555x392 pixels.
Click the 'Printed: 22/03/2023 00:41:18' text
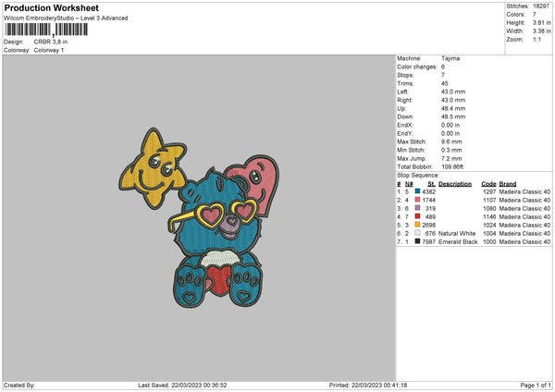(368, 385)
